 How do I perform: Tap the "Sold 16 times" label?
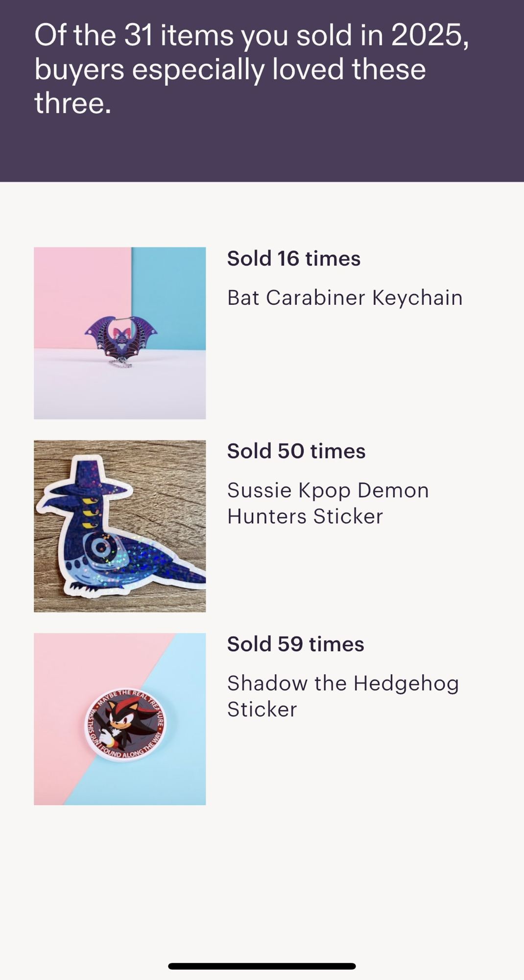(293, 258)
